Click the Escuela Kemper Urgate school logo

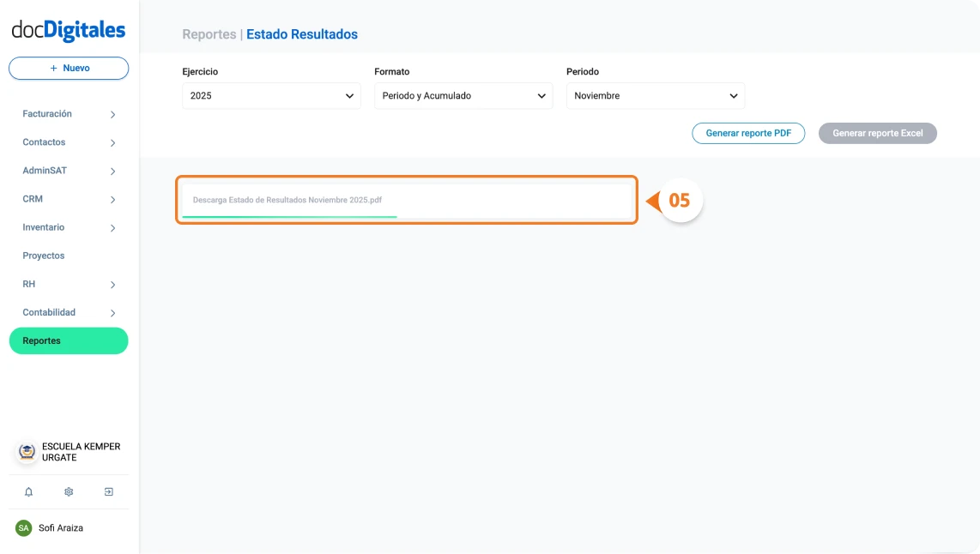click(27, 452)
